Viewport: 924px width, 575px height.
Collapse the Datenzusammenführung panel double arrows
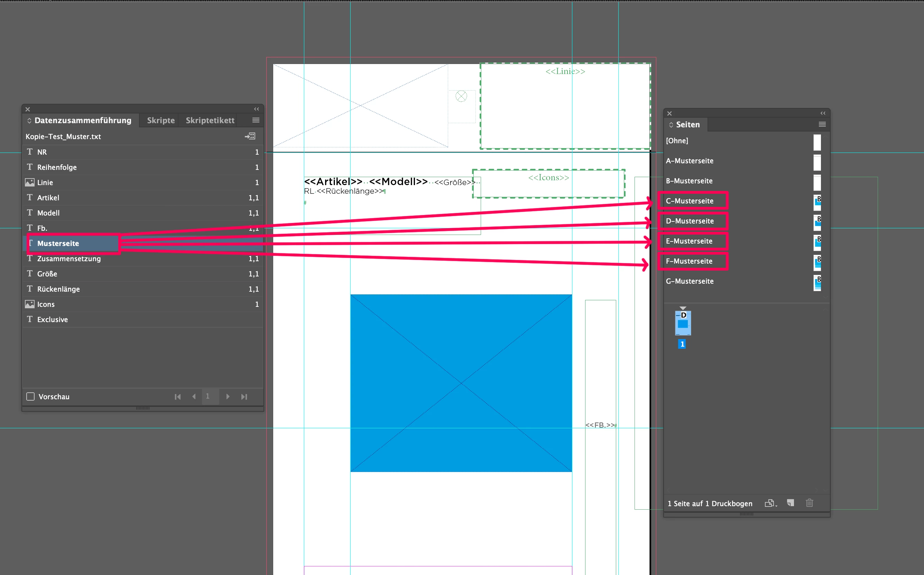tap(257, 109)
